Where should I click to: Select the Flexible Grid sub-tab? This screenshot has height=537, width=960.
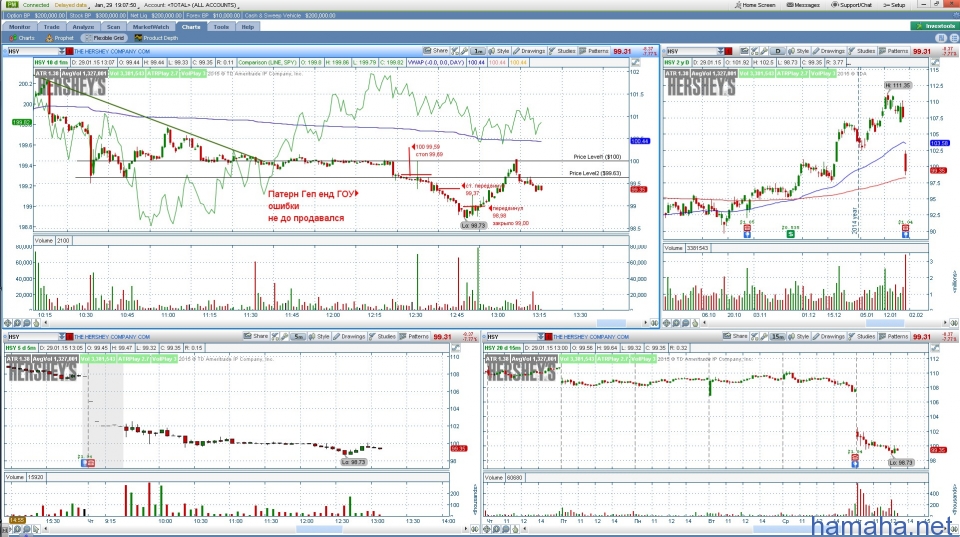(x=105, y=38)
